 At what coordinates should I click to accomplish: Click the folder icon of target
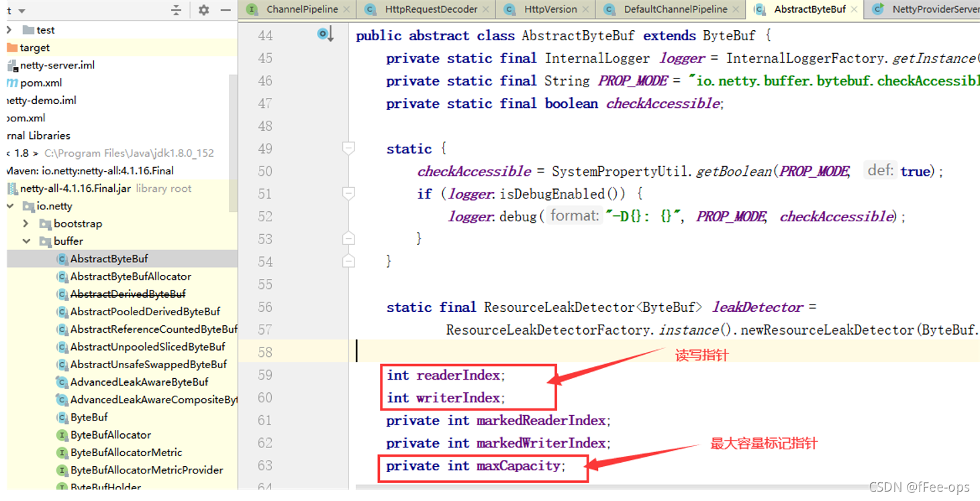pos(11,48)
